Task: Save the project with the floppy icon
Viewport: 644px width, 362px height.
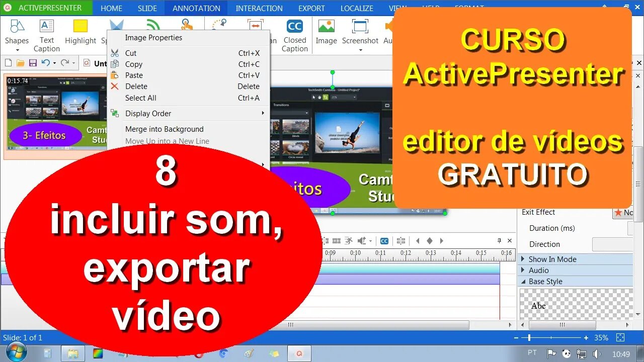Action: 33,63
